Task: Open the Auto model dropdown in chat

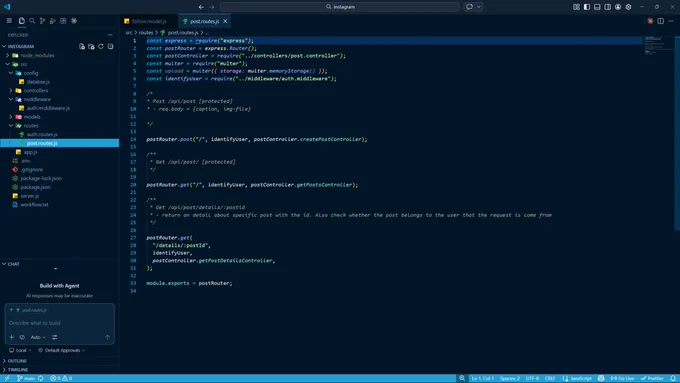Action: [38, 337]
